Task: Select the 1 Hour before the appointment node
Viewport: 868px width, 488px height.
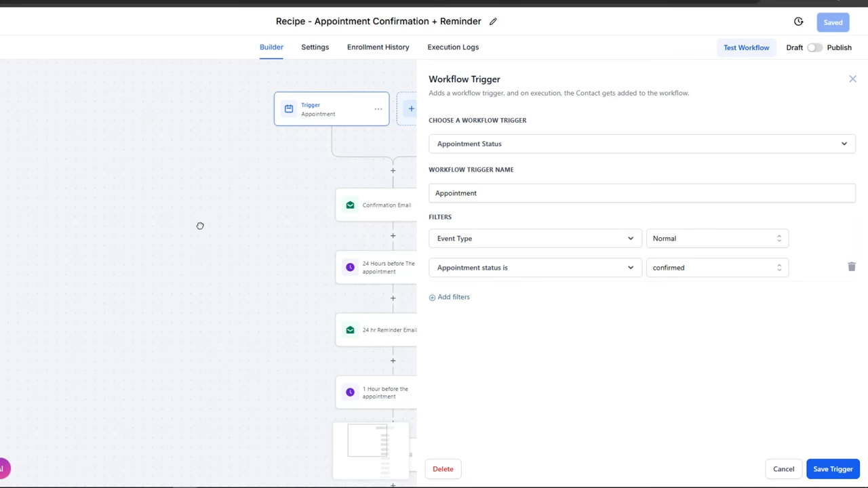Action: click(x=376, y=392)
